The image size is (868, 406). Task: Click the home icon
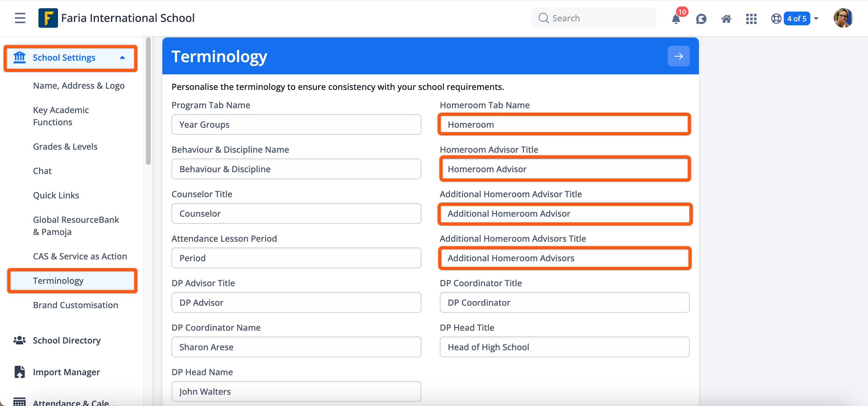[x=726, y=19]
